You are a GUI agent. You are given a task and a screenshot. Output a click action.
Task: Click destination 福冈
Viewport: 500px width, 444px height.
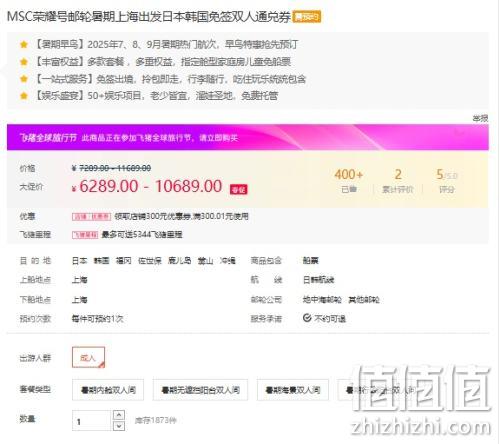tap(123, 261)
